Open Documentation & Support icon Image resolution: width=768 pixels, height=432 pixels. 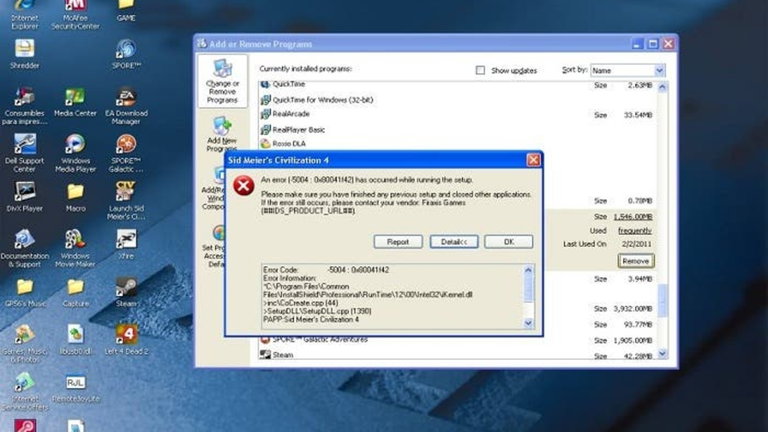(x=24, y=249)
